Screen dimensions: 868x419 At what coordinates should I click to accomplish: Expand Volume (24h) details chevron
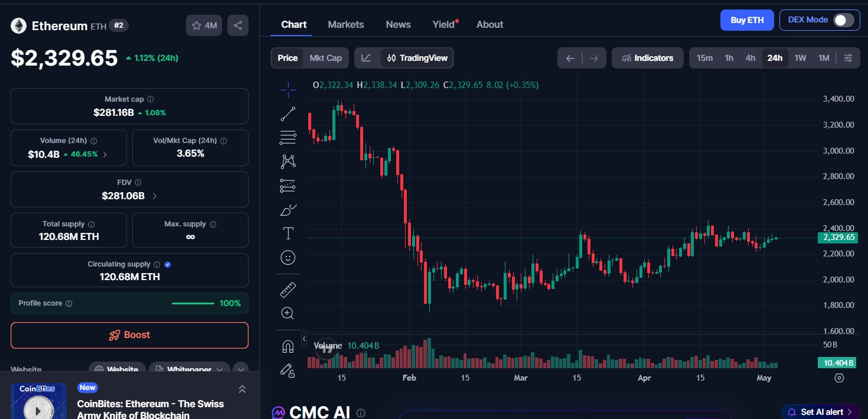point(105,154)
